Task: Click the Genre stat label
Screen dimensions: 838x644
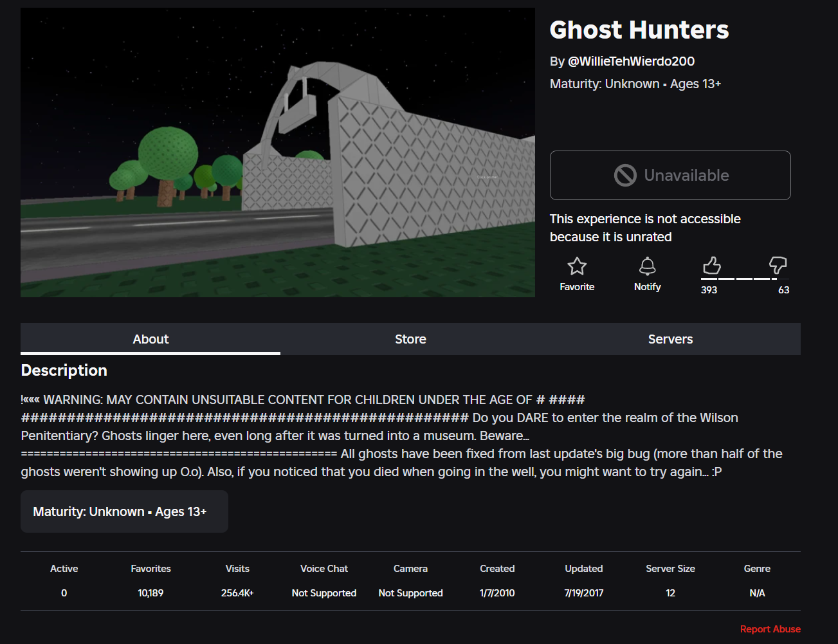Action: coord(757,569)
